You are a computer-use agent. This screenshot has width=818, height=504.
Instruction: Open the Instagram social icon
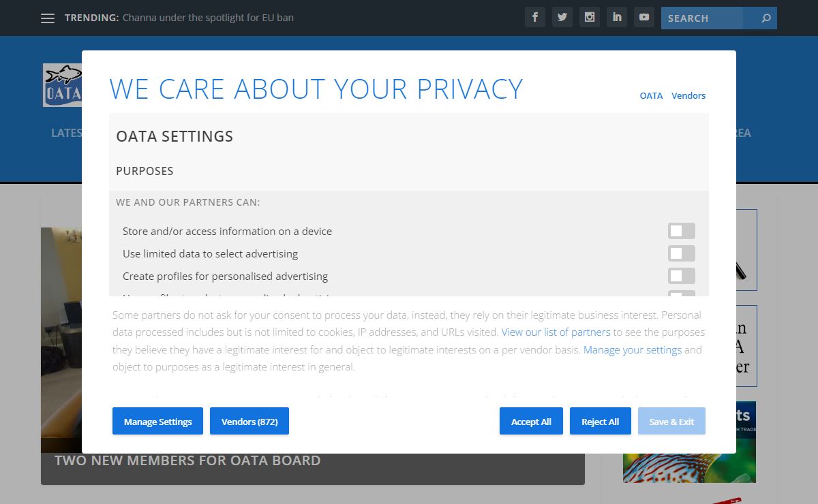point(590,18)
